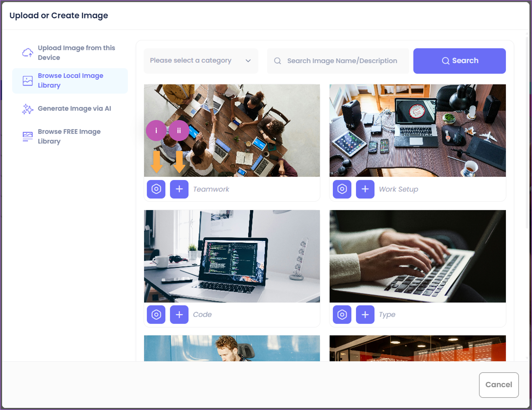Switch to Browse FREE Image Library
This screenshot has width=532, height=410.
pos(70,136)
